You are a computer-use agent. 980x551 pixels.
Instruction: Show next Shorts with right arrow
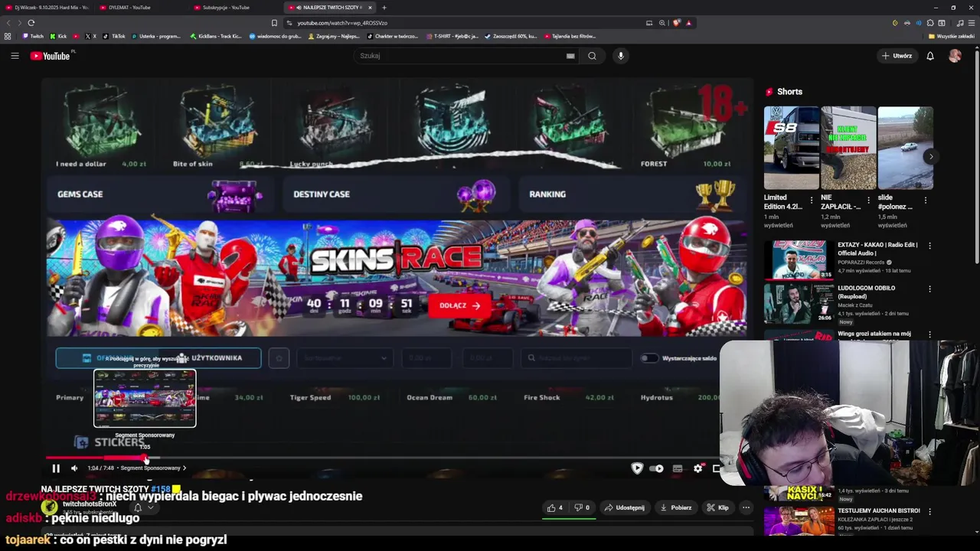931,157
